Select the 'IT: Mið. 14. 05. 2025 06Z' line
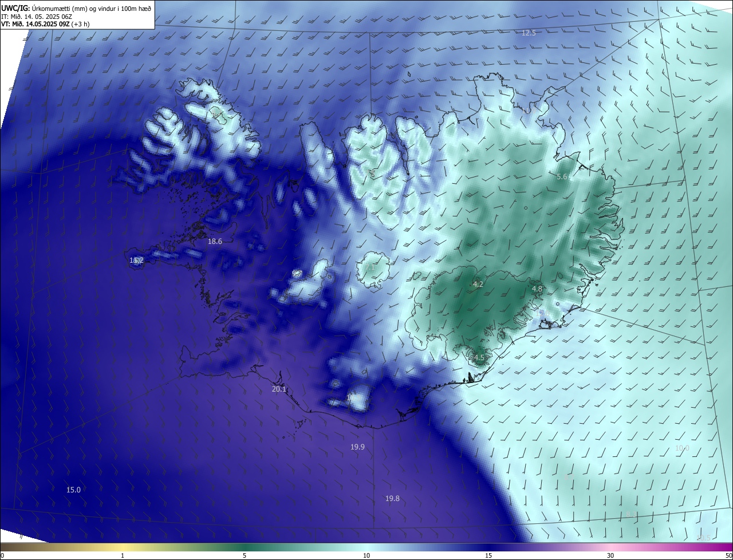 click(36, 16)
